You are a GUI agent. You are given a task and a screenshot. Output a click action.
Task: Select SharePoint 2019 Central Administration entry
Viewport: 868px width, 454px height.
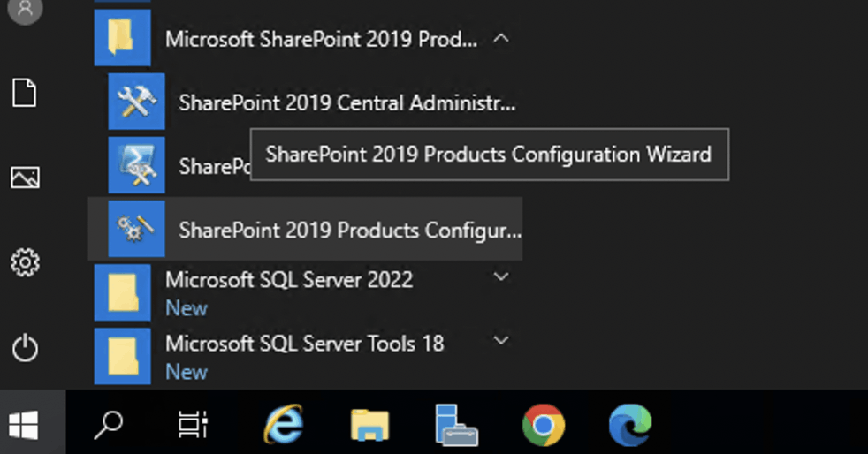(346, 103)
